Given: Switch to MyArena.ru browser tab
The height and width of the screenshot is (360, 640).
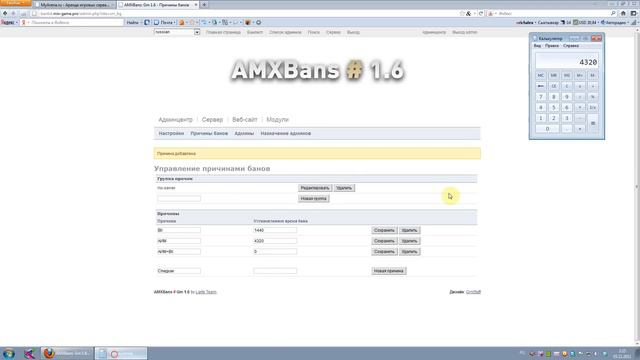Looking at the screenshot, I should tap(74, 5).
